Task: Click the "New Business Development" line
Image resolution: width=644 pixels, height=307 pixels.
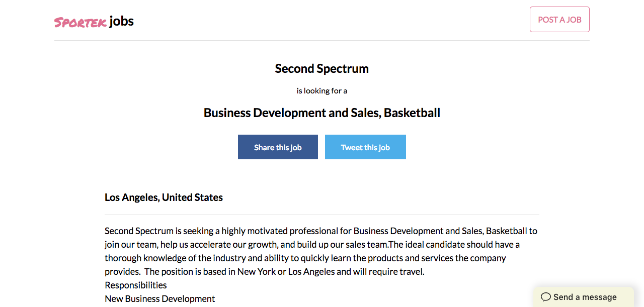Action: pos(159,299)
